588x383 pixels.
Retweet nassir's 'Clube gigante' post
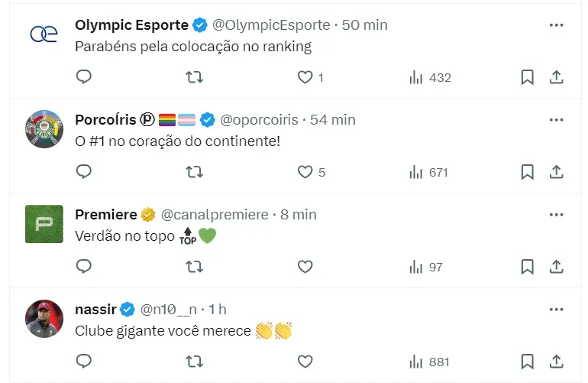pos(195,362)
